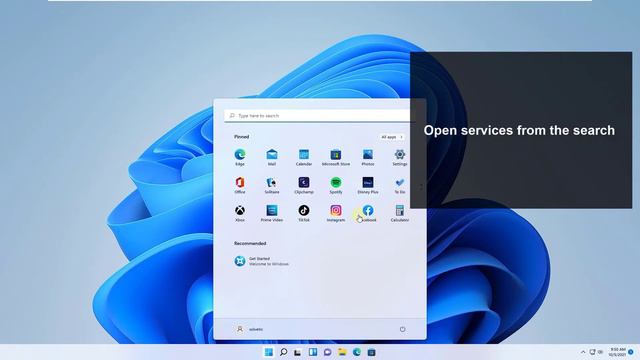Image resolution: width=640 pixels, height=360 pixels.
Task: Open the Facebook pinned app
Action: point(368,213)
